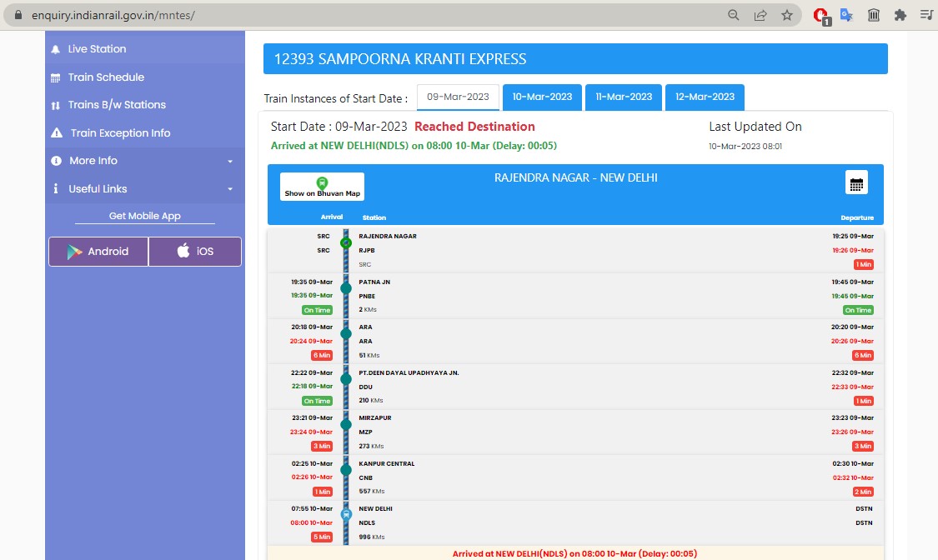The width and height of the screenshot is (938, 560).
Task: Click the iOS app download button
Action: (x=195, y=252)
